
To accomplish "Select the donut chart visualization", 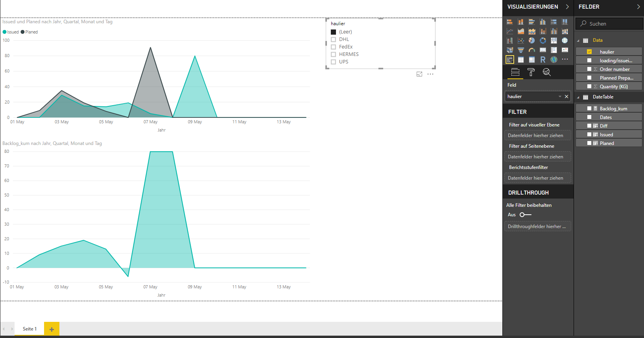I will [543, 41].
